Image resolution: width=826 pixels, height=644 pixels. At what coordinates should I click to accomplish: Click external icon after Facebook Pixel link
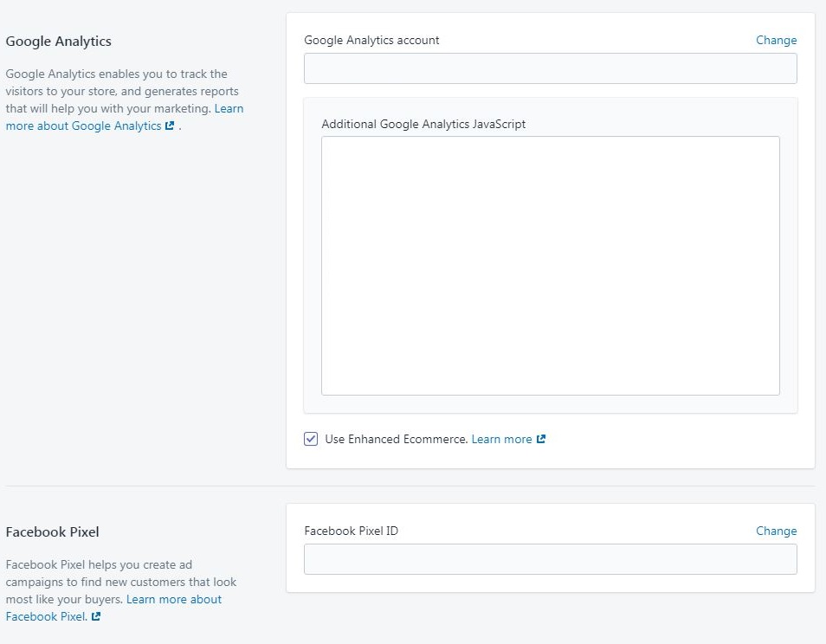[96, 616]
